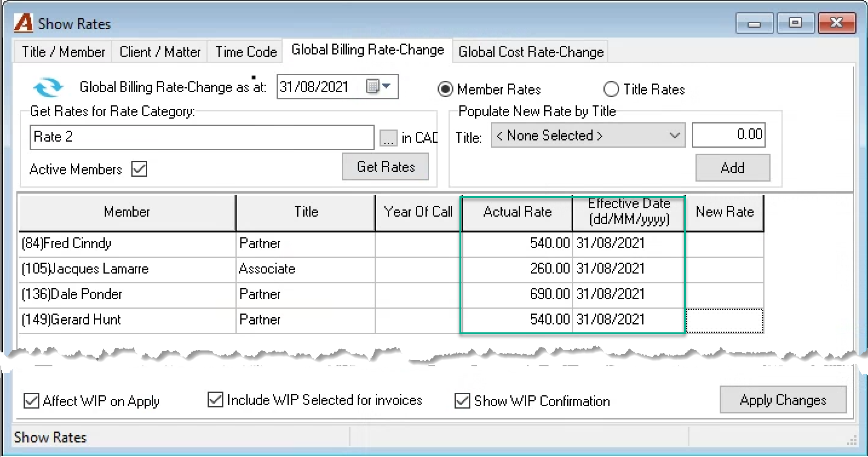Image resolution: width=868 pixels, height=457 pixels.
Task: Select member row (105)Jacques Lamarre
Action: (127, 269)
